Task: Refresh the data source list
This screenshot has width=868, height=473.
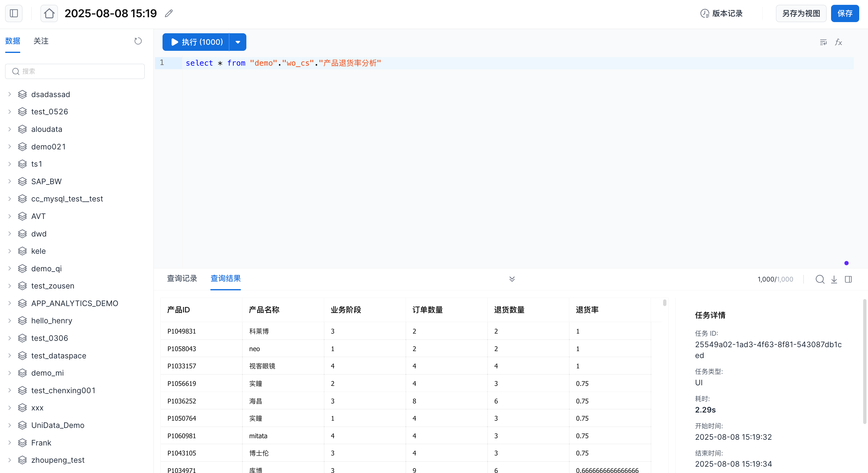Action: pyautogui.click(x=138, y=41)
